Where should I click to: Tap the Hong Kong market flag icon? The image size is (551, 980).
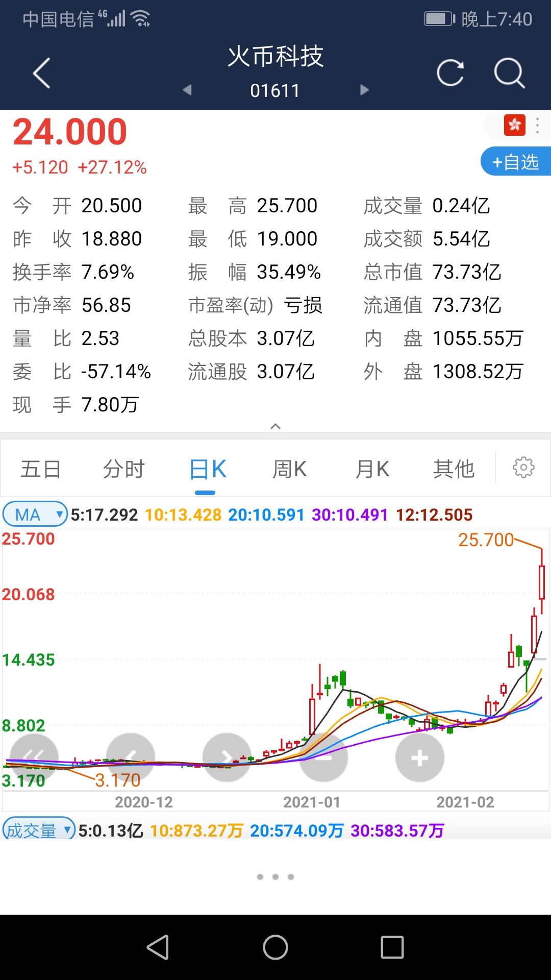point(514,125)
